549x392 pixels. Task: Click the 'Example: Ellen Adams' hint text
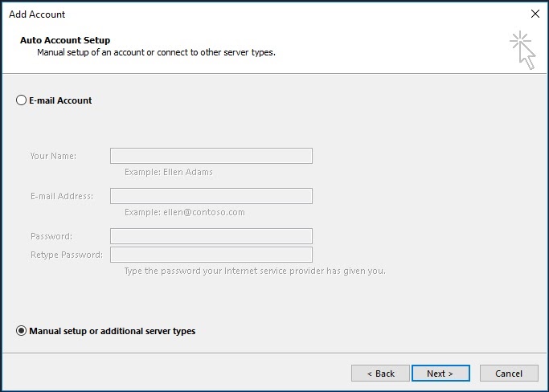[x=169, y=172]
